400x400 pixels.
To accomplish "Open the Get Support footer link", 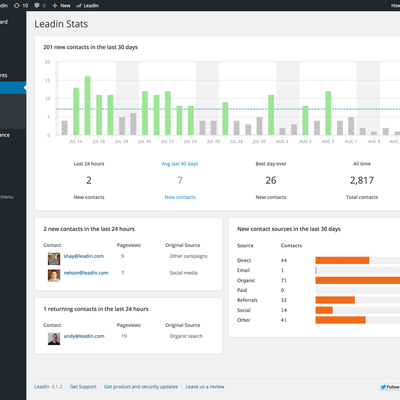I will 83,387.
